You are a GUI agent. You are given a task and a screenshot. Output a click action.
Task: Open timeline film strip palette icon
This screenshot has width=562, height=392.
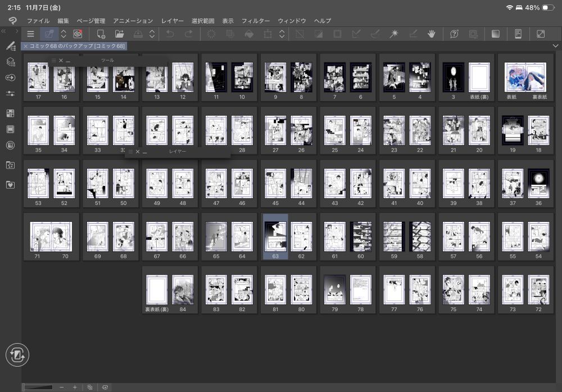[10, 129]
